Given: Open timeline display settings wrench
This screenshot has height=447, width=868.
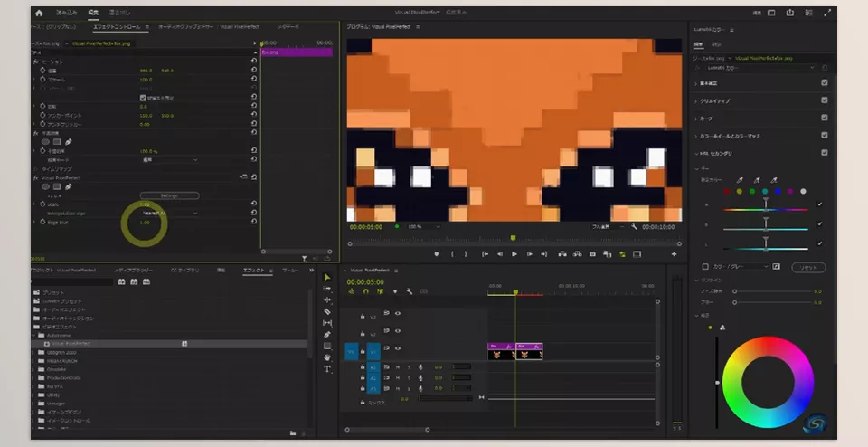Looking at the screenshot, I should (409, 291).
